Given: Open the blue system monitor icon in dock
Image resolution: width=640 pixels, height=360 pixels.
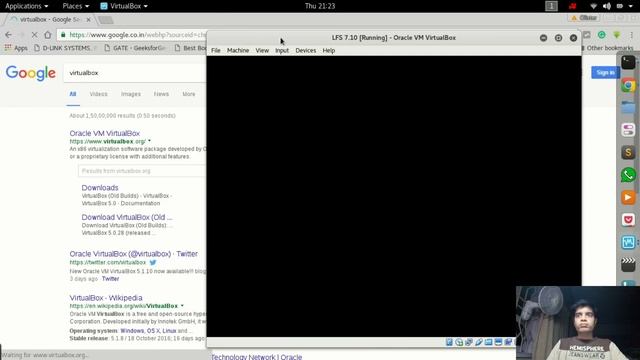Looking at the screenshot, I should pos(628,242).
